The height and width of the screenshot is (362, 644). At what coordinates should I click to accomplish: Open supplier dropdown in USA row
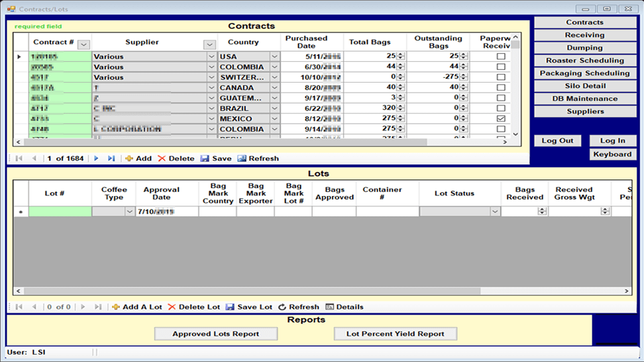[x=211, y=56]
